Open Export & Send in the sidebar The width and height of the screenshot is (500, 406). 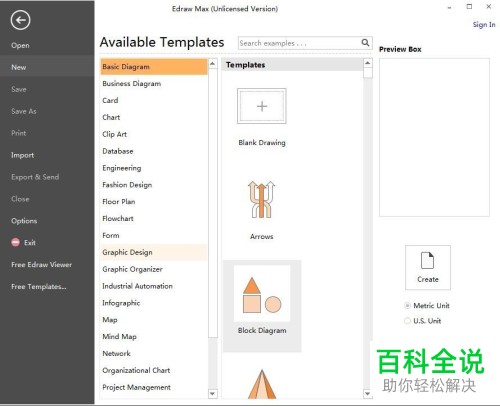click(x=35, y=177)
